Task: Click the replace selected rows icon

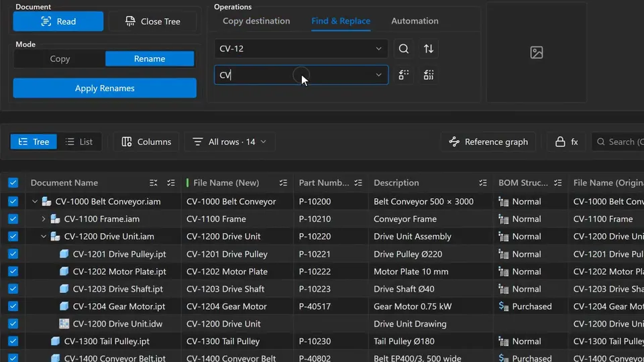Action: click(x=403, y=74)
